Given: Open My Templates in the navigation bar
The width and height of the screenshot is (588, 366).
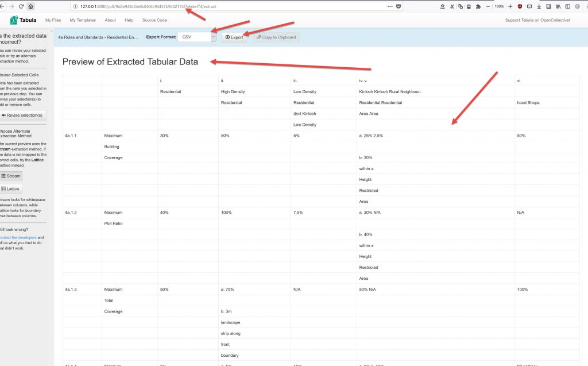Looking at the screenshot, I should click(83, 20).
